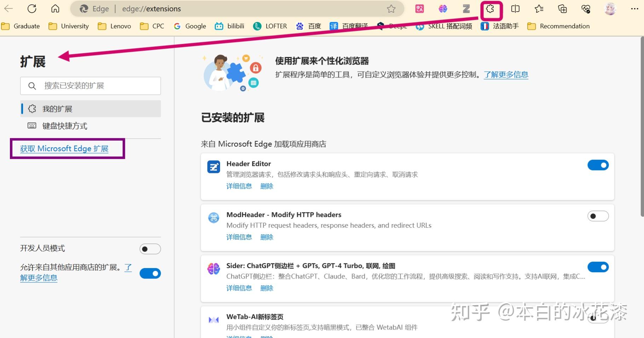
Task: Open Browser essentials heart icon
Action: coord(586,9)
